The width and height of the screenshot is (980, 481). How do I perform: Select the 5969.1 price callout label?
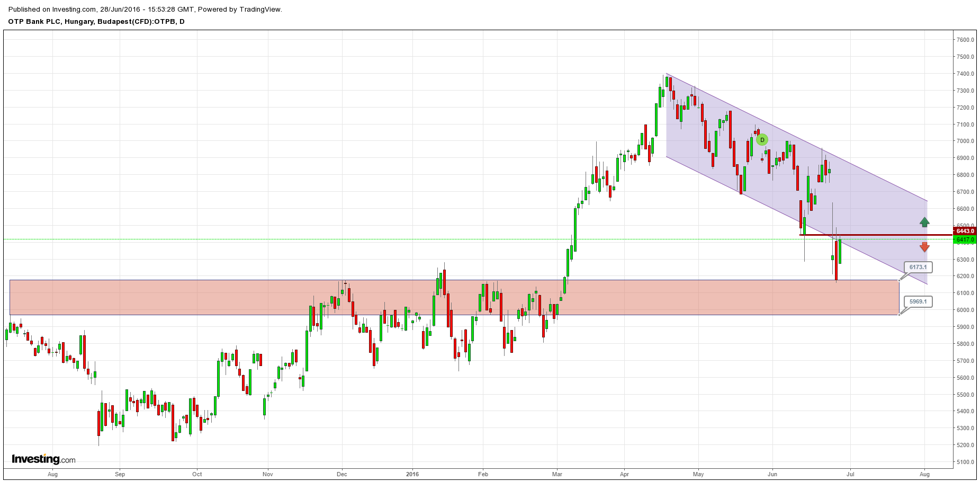pyautogui.click(x=918, y=301)
